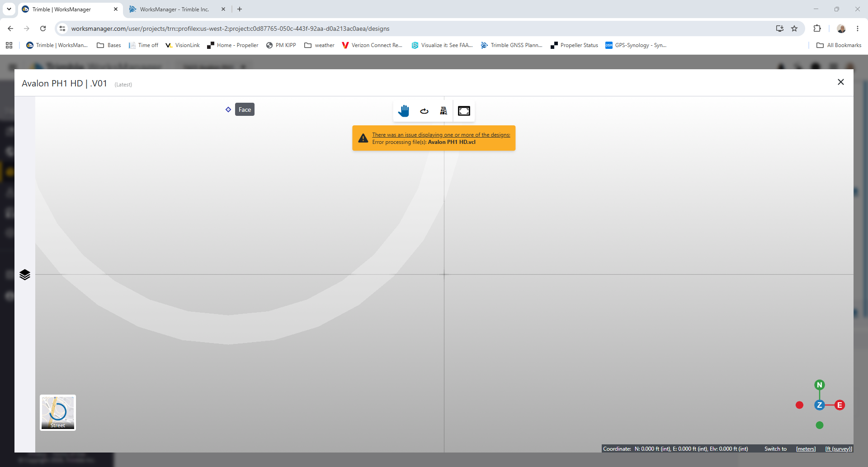This screenshot has width=868, height=467.
Task: Open the GPS-Synology bookmark
Action: coord(636,45)
